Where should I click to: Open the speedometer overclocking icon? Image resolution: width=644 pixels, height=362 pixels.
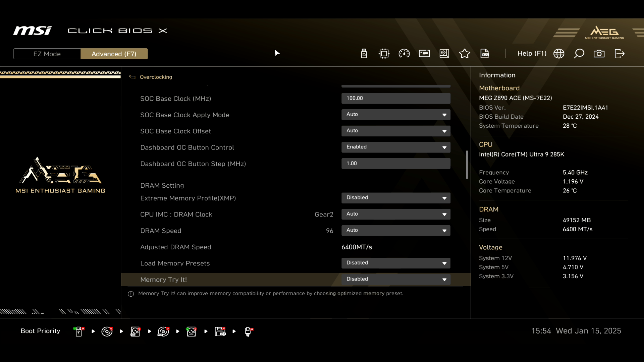(404, 54)
